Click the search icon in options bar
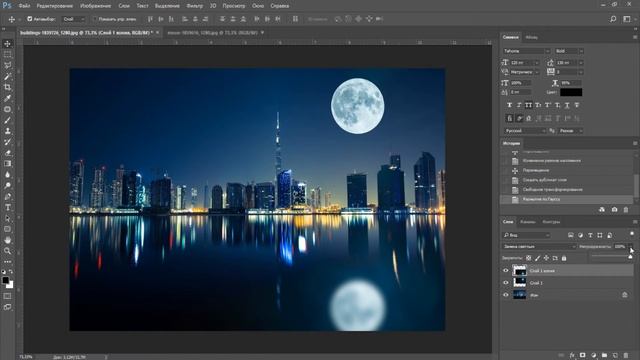Viewport: 640px width, 360px height. [x=613, y=19]
